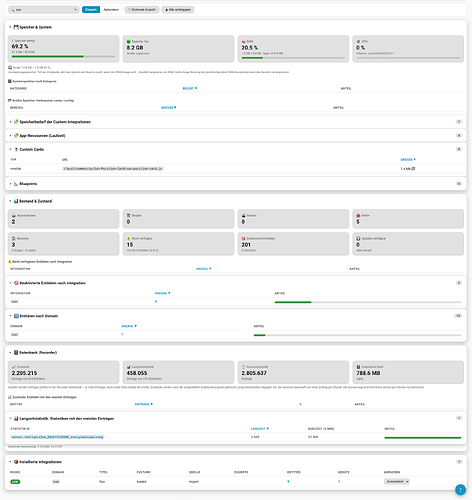Click the CPU gear icon
Screen dimensions: 472x500
(359, 41)
